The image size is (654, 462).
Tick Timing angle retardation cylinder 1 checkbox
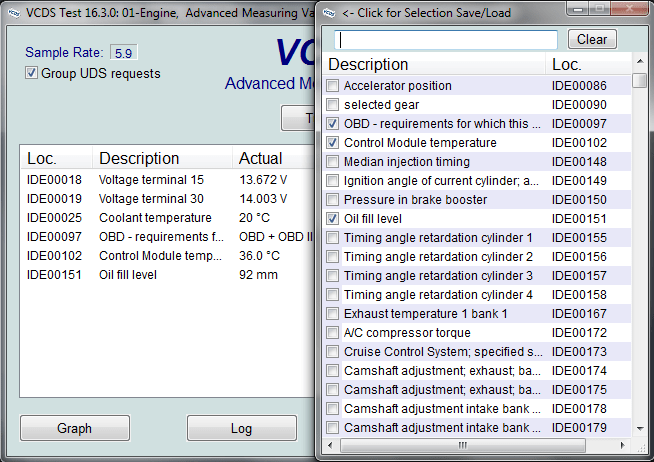[x=332, y=238]
